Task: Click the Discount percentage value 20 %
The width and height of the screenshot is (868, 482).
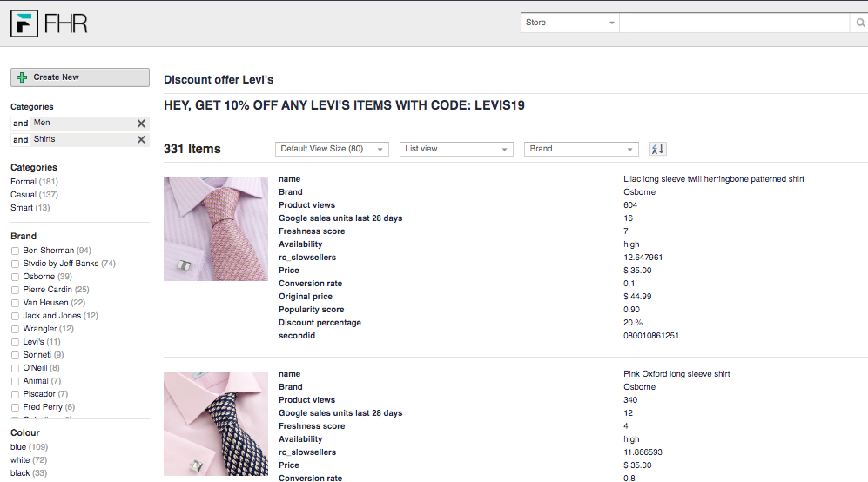Action: click(x=633, y=323)
